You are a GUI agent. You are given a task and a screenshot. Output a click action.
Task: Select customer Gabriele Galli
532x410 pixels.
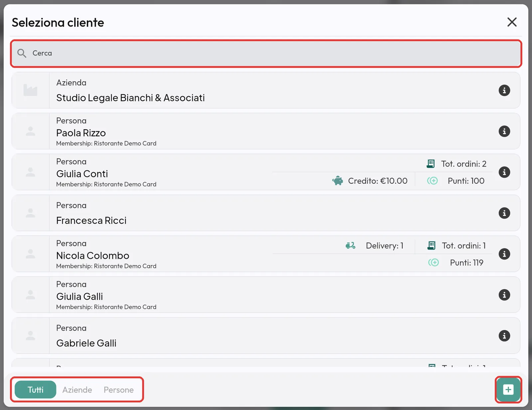[x=266, y=336]
